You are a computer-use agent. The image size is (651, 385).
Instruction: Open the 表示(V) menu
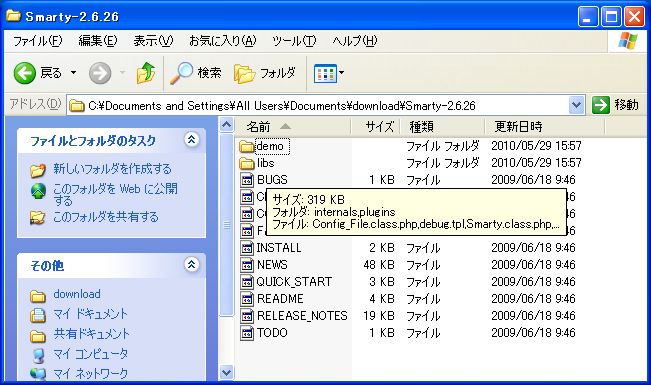(153, 41)
